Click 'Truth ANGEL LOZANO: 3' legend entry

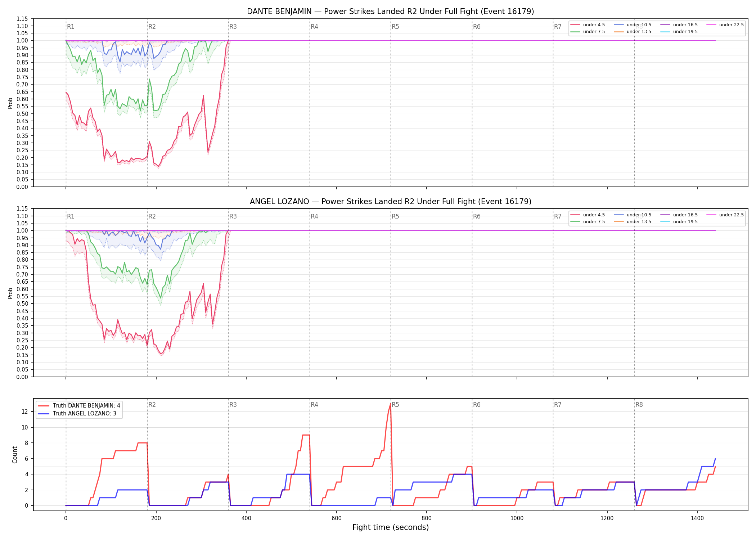pos(77,414)
